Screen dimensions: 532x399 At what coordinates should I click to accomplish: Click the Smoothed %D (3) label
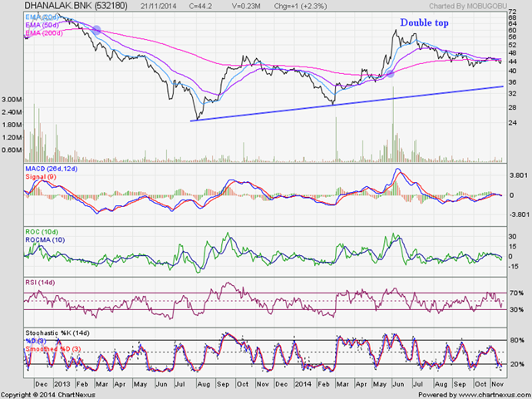tap(53, 349)
